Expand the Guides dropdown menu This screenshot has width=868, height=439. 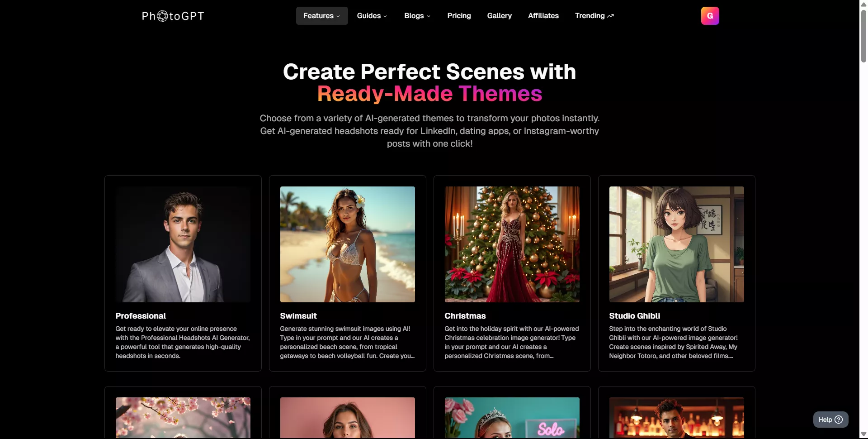tap(372, 16)
